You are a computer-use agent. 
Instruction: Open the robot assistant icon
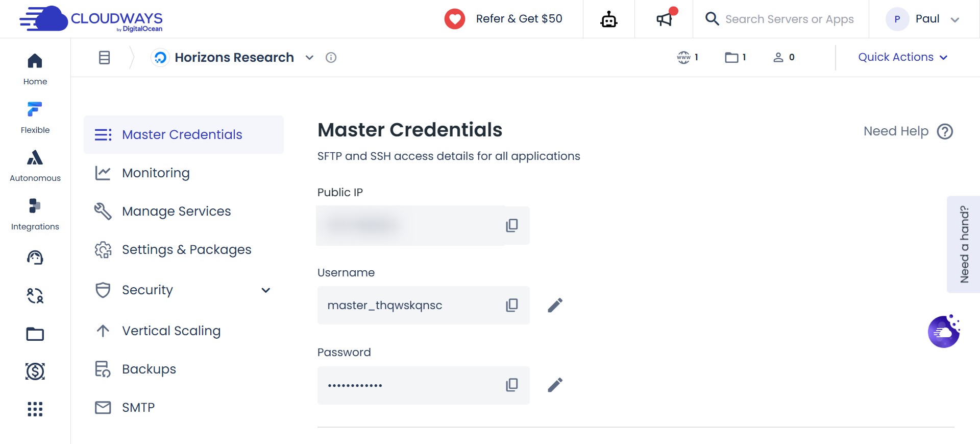609,19
